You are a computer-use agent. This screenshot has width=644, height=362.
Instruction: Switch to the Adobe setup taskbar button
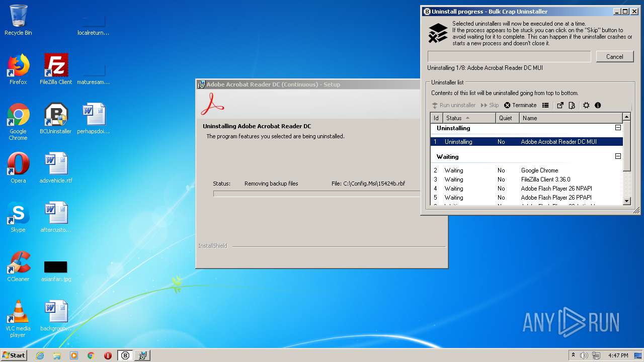pyautogui.click(x=142, y=355)
